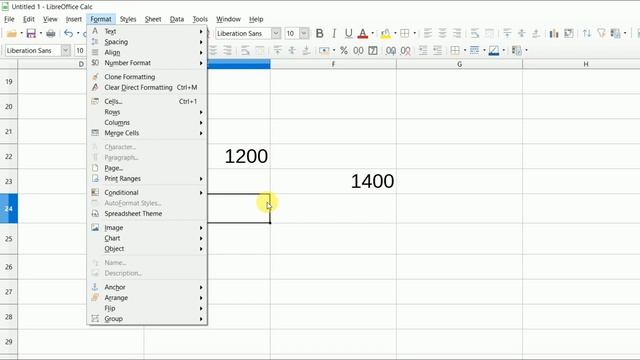Expand the Border Style dropdown arrow
This screenshot has height=360, width=640.
pos(484,51)
